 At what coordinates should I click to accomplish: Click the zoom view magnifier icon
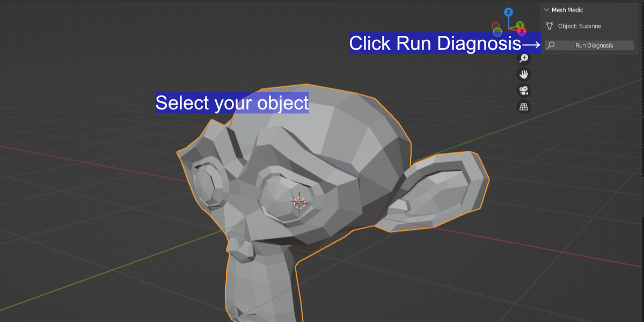(x=524, y=58)
